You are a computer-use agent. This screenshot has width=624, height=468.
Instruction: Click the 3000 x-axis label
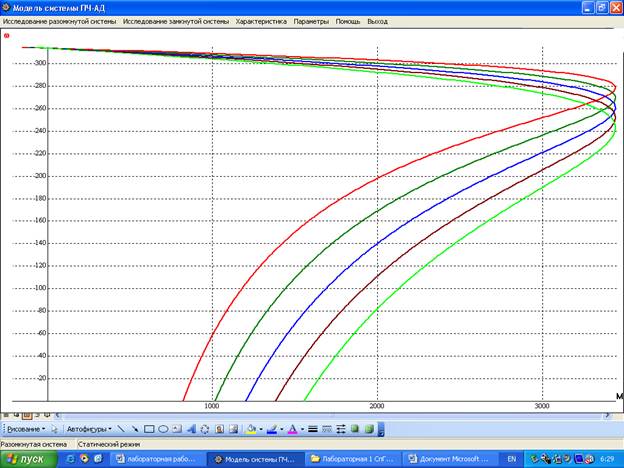coord(542,406)
